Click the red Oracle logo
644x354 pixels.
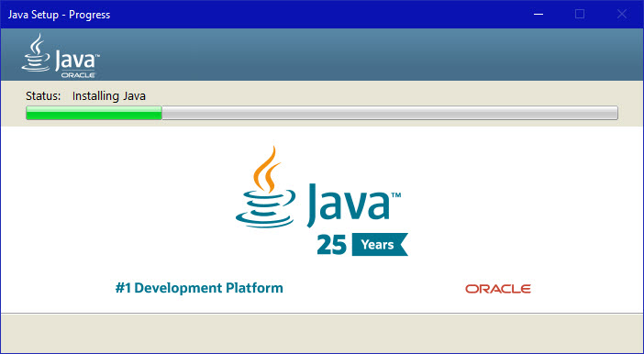(x=498, y=289)
